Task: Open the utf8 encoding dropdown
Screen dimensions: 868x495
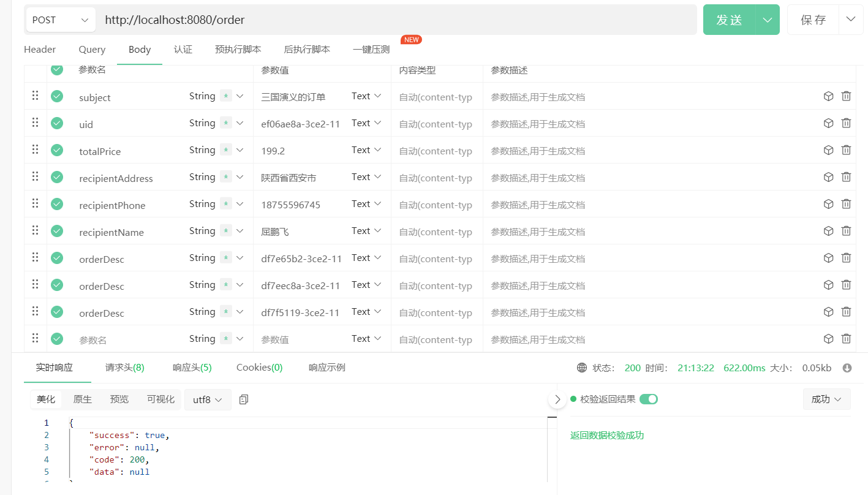Action: [x=208, y=399]
